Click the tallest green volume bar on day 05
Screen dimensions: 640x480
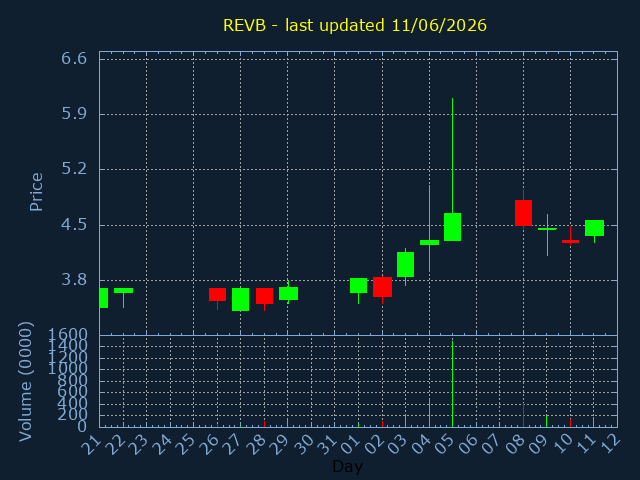coord(452,384)
